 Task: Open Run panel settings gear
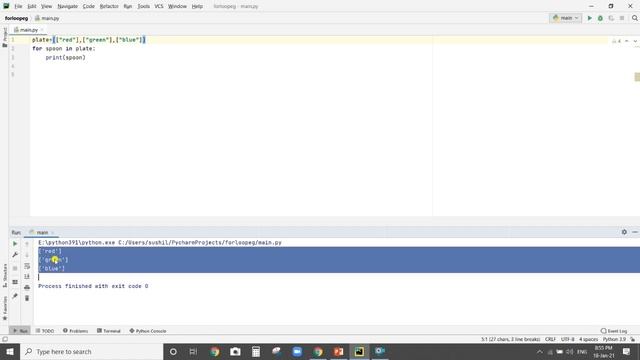click(624, 232)
